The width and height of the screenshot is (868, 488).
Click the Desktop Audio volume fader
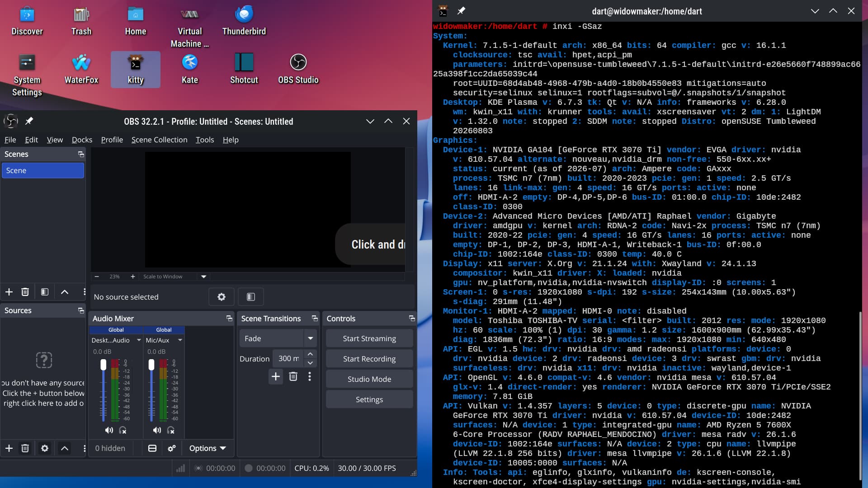coord(104,365)
